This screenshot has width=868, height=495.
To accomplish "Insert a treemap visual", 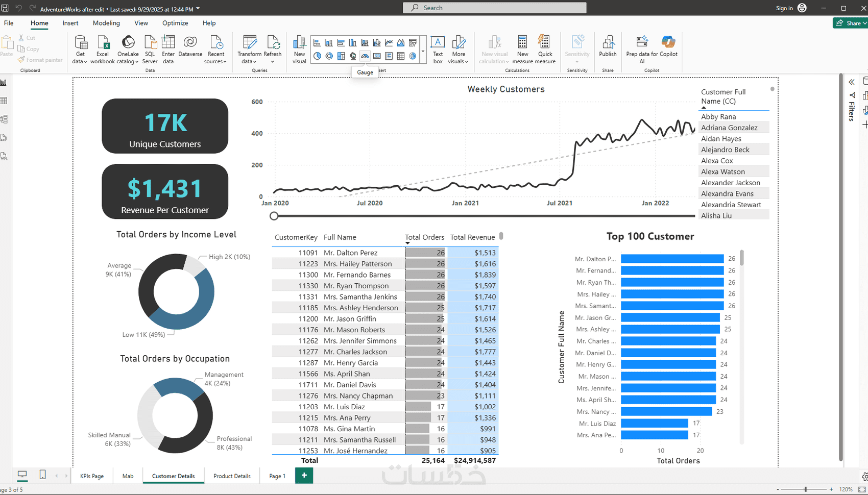I will click(x=341, y=56).
